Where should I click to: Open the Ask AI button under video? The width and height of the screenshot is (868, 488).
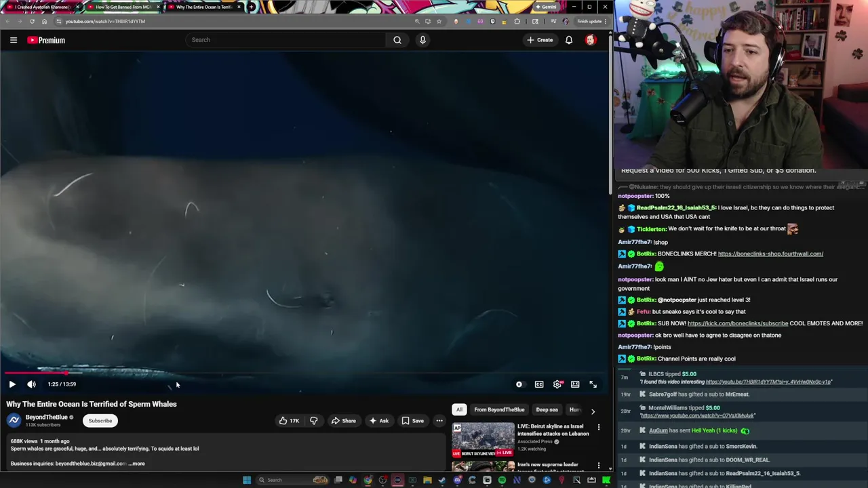click(378, 421)
